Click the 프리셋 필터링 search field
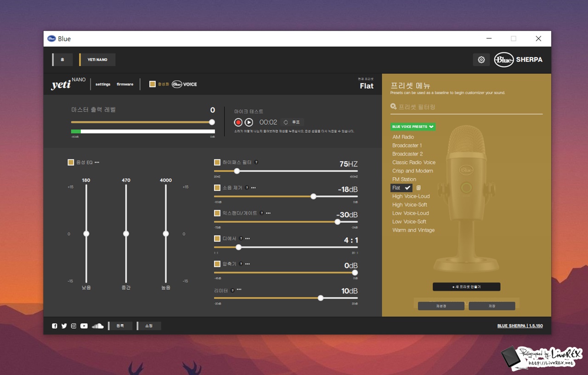The image size is (588, 375). (x=466, y=107)
